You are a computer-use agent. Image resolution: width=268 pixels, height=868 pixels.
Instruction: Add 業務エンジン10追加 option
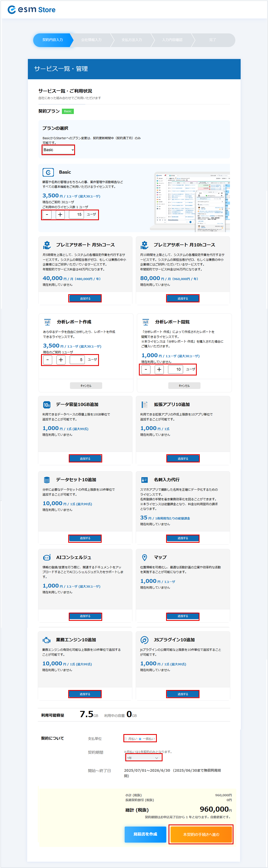point(85,694)
